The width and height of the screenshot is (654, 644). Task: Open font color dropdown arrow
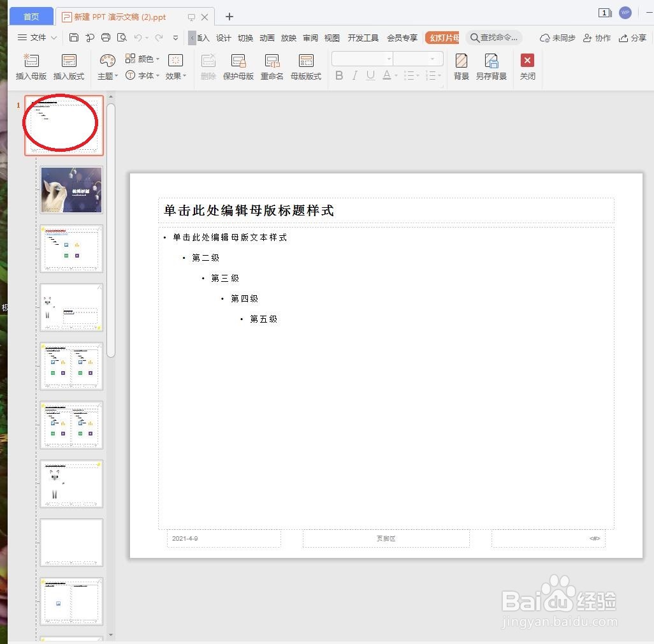396,75
